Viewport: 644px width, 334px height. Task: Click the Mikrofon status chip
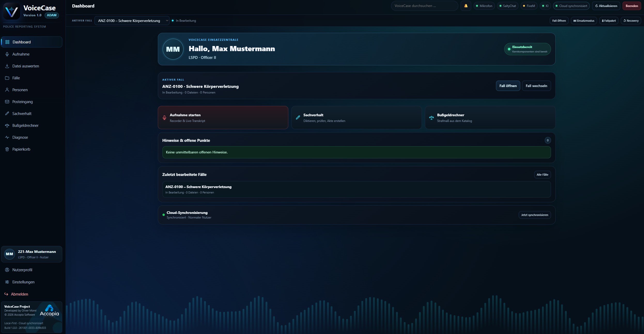[x=484, y=6]
